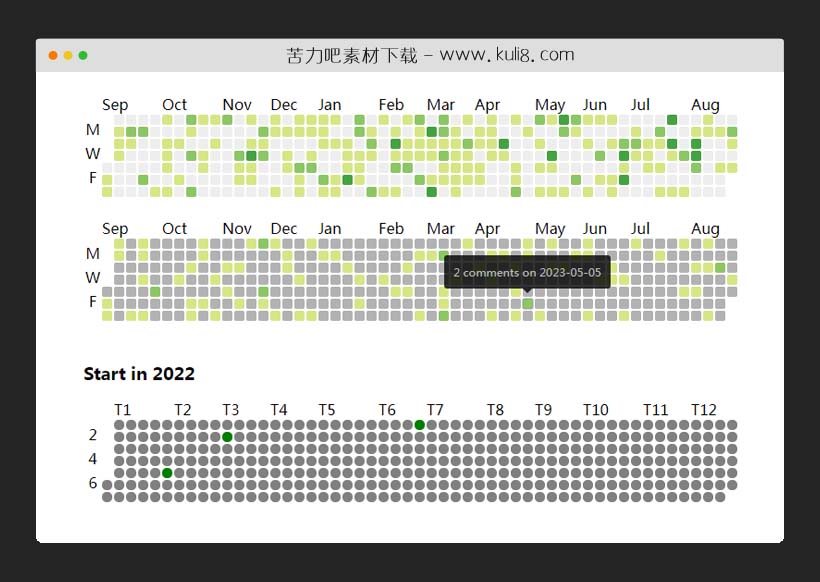
Task: Click the 'M' weekday label of the first heatmap
Action: (x=93, y=130)
